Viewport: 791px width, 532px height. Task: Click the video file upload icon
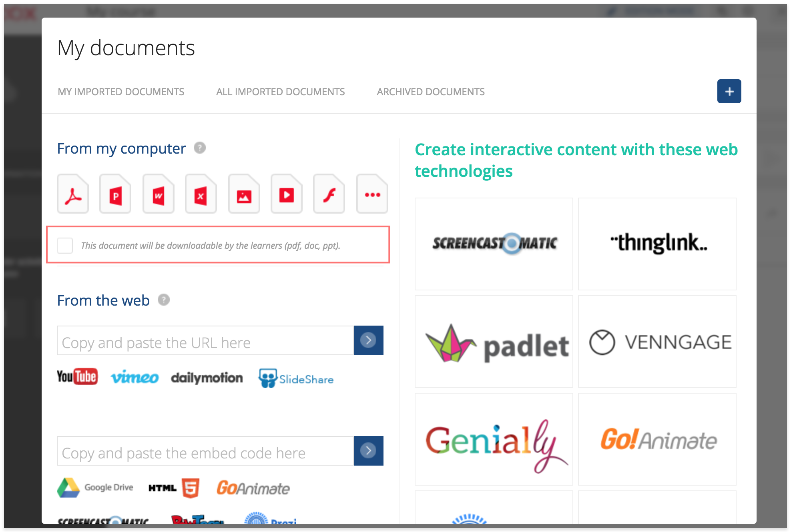click(287, 194)
